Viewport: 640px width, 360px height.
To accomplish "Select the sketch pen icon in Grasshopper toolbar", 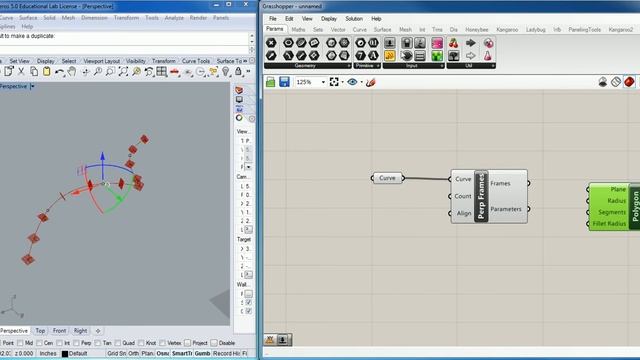I will coord(371,82).
